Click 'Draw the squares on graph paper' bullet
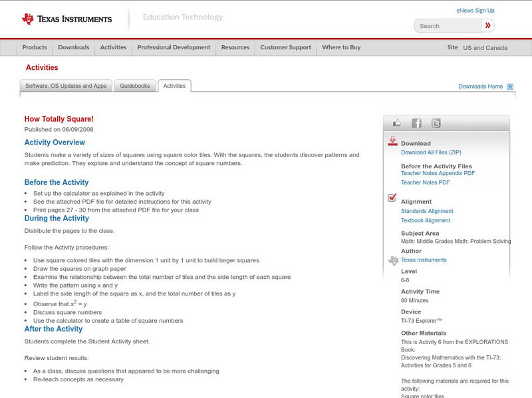532x398 pixels. click(x=79, y=269)
